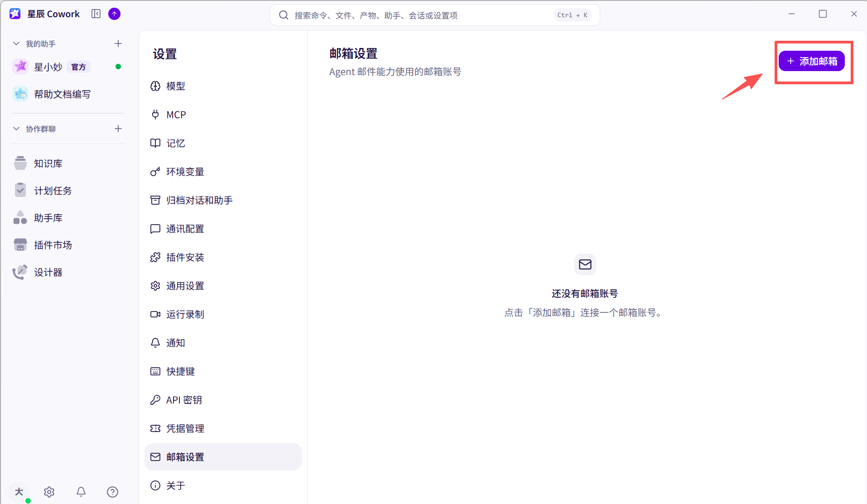This screenshot has height=504, width=867.
Task: Focus the command search input field
Action: click(435, 15)
